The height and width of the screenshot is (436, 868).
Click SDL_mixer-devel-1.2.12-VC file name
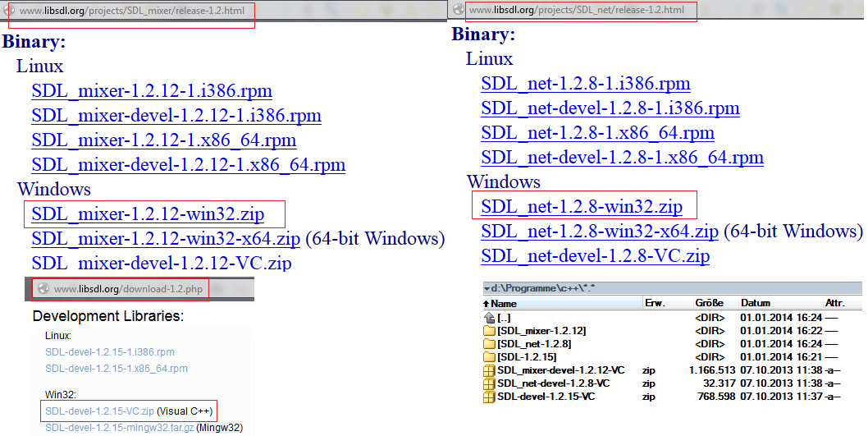coord(561,370)
